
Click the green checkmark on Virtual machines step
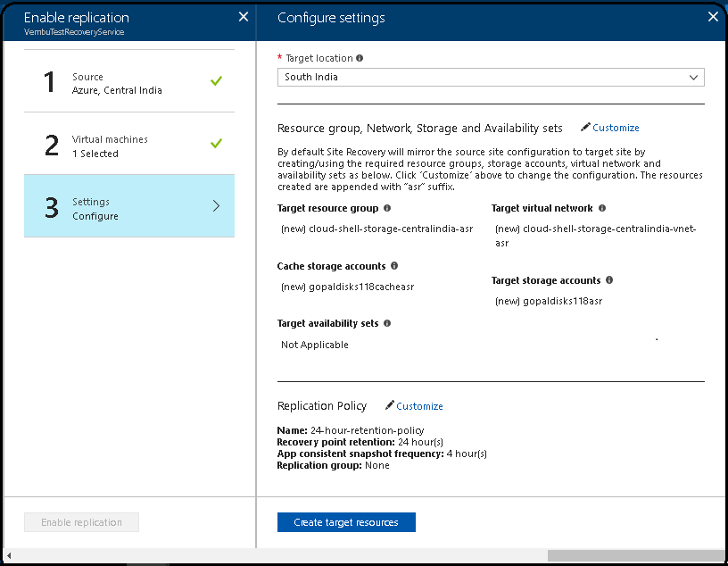pyautogui.click(x=216, y=143)
